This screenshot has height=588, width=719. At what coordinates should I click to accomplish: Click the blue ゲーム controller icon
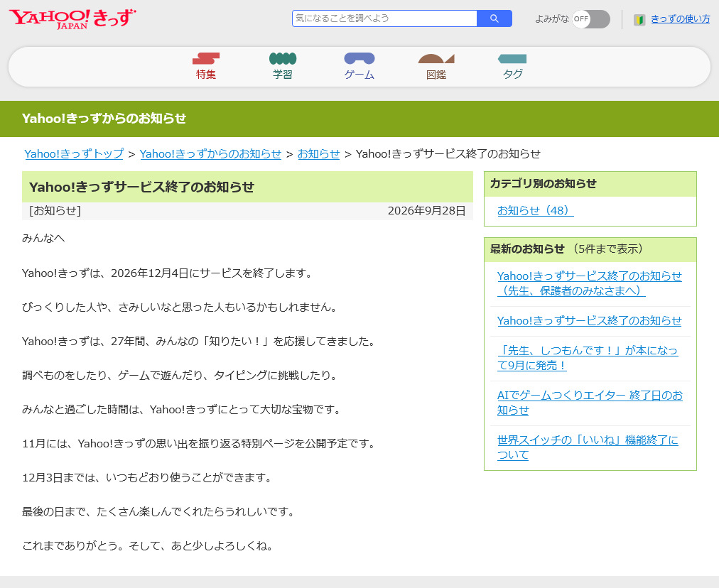[359, 58]
